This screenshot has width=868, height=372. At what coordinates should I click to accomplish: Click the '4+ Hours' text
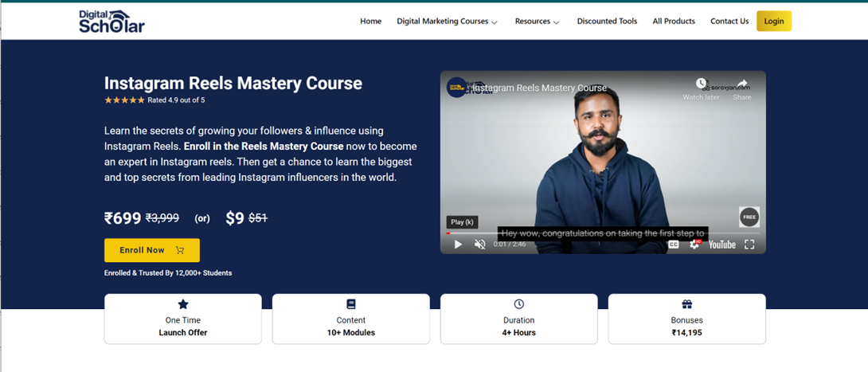(518, 333)
